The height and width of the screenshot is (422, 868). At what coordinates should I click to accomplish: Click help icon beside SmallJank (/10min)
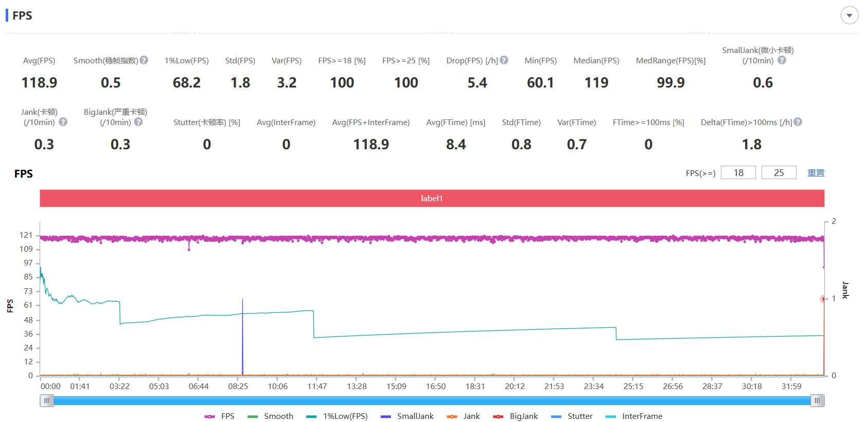coord(782,60)
